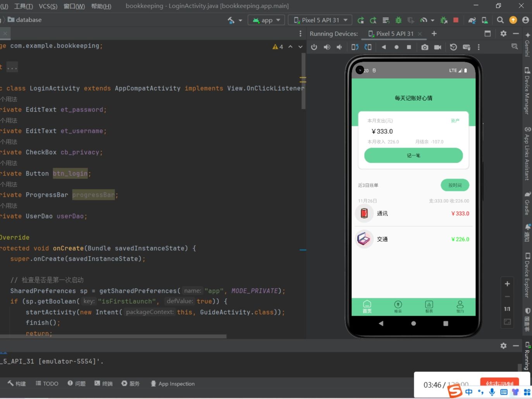Click the database breadcrumb folder
Screen dimensions: 532x399
[x=25, y=20]
